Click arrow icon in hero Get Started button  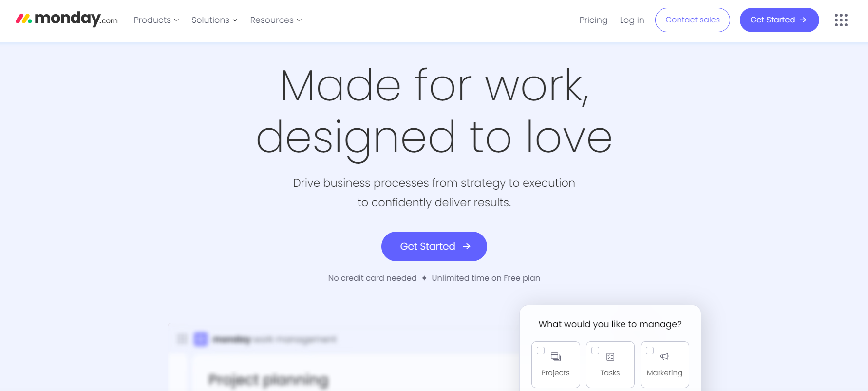(x=467, y=246)
